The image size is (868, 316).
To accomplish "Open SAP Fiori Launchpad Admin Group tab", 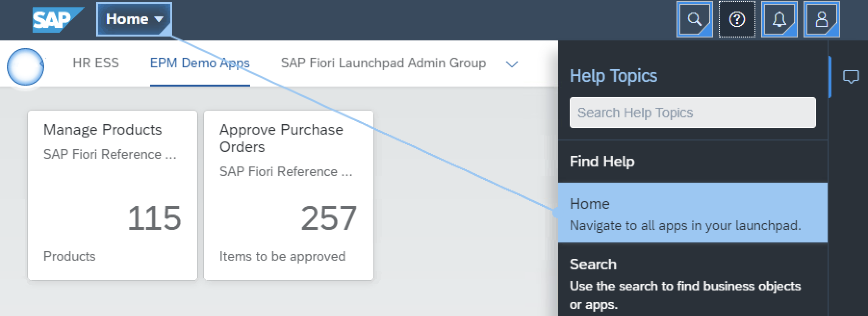I will [x=383, y=63].
